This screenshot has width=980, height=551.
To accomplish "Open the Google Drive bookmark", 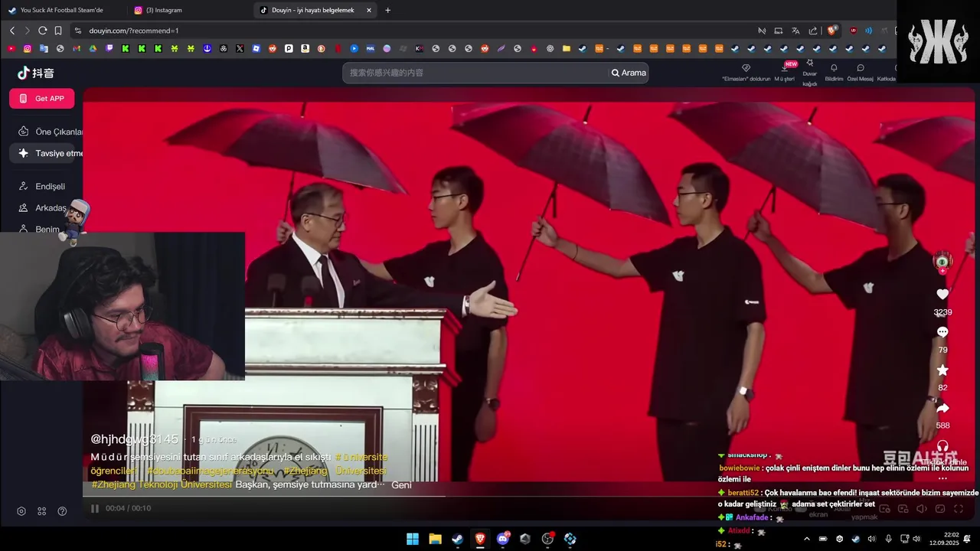I will point(93,48).
